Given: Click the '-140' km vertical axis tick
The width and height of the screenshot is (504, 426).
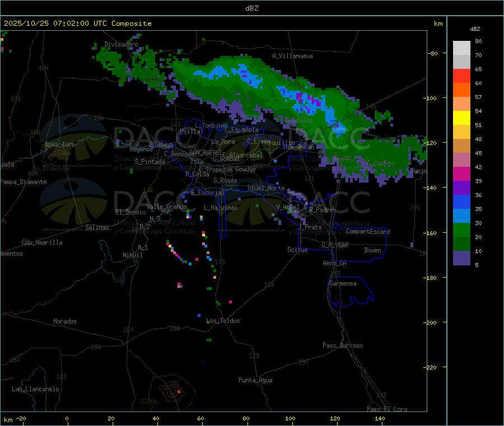Looking at the screenshot, I should (x=430, y=188).
